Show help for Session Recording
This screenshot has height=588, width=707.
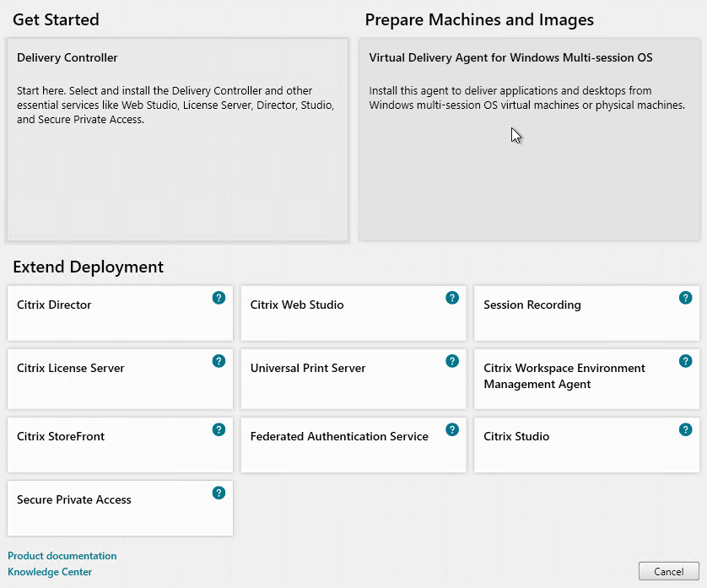tap(685, 298)
